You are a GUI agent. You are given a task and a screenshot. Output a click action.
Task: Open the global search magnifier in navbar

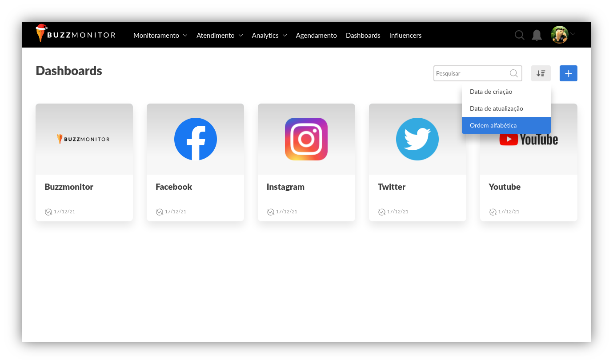click(x=519, y=35)
